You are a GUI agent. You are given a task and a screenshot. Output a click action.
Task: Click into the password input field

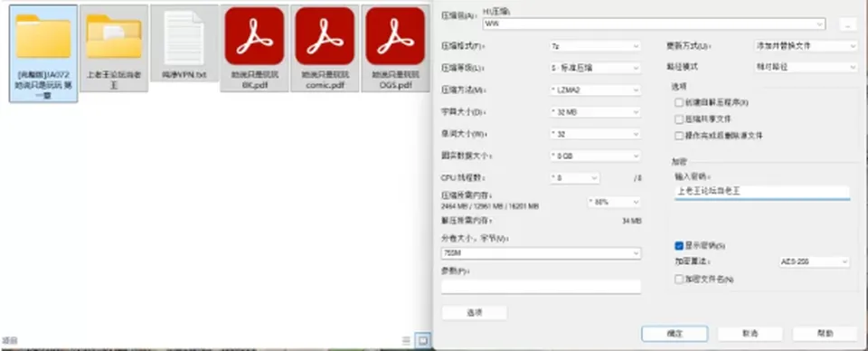(x=761, y=192)
